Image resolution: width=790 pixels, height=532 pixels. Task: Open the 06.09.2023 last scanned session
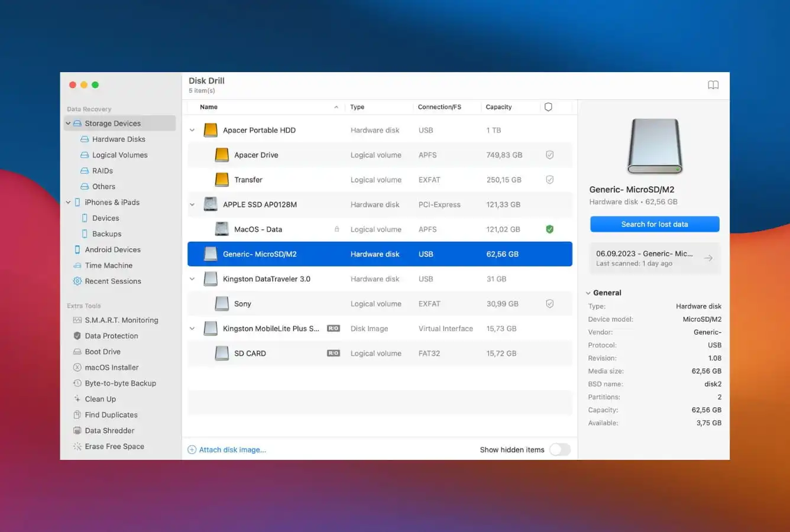pyautogui.click(x=655, y=258)
